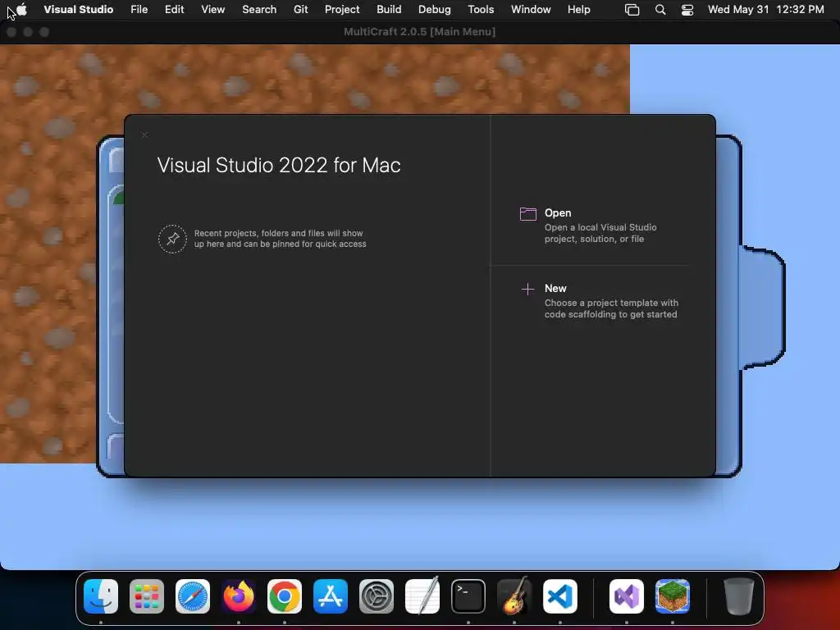This screenshot has width=840, height=630.
Task: Open Google Chrome from the dock
Action: [285, 596]
